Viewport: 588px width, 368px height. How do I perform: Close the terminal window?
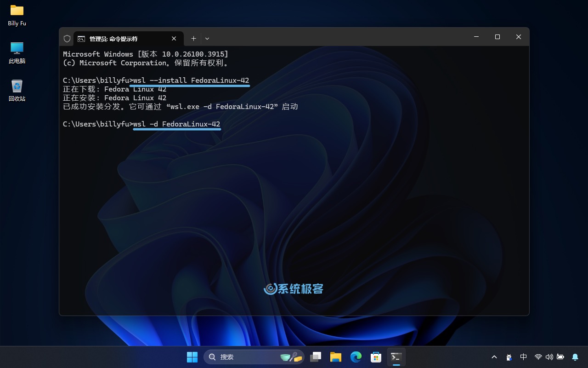pos(519,37)
